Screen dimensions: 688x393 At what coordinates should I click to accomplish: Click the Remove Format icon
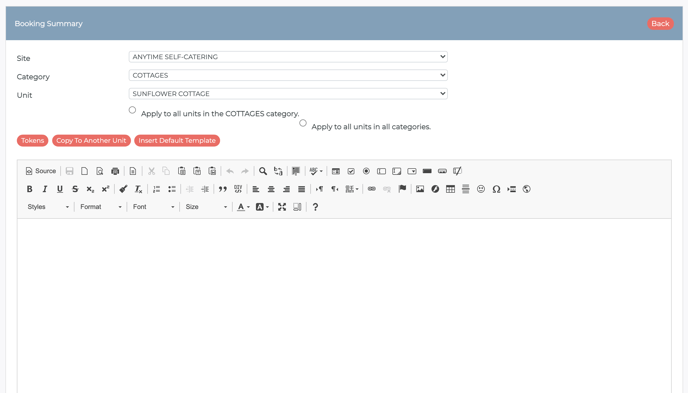[138, 189]
